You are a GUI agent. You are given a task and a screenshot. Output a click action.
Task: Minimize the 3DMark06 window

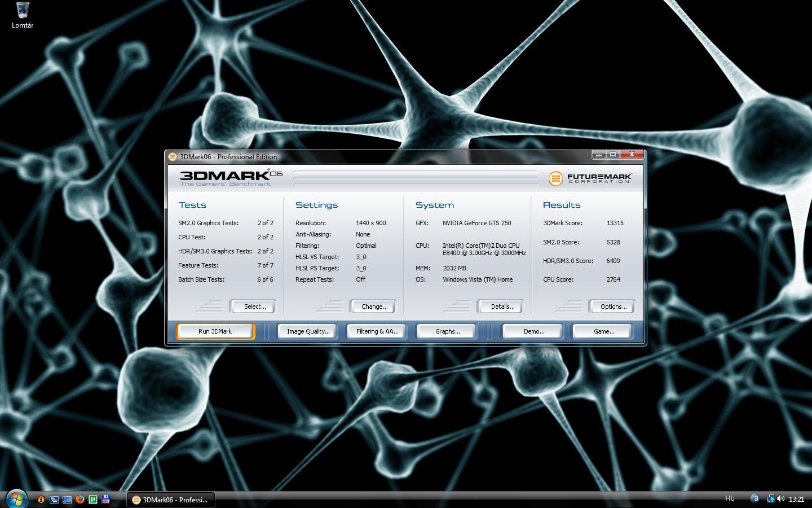click(x=599, y=155)
